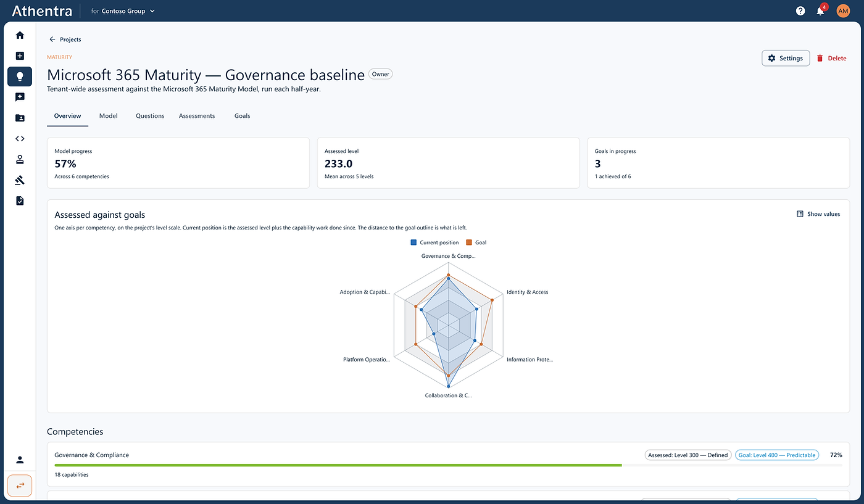Image resolution: width=864 pixels, height=504 pixels.
Task: Click the 'Collaboration & C...' axis label
Action: pos(449,395)
